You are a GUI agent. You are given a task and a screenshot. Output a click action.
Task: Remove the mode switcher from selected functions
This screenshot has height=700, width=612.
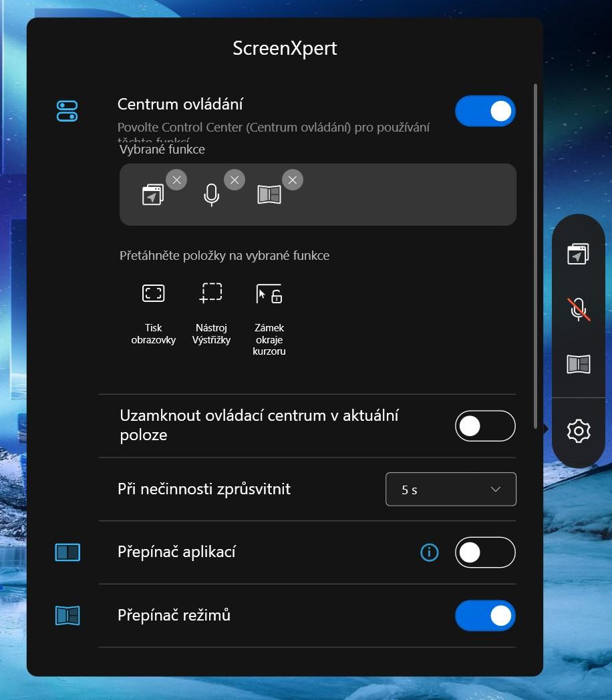(x=293, y=180)
